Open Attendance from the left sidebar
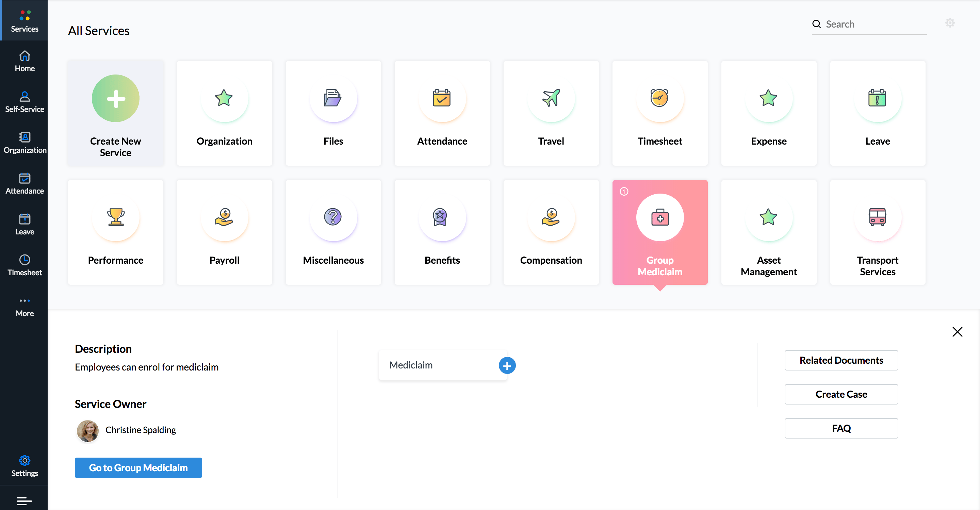980x510 pixels. coord(24,184)
